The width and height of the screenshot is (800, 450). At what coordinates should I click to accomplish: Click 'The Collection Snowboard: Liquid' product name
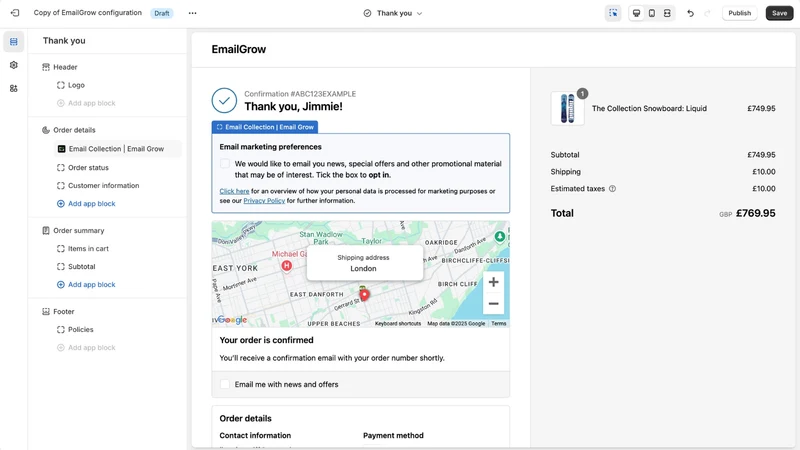point(649,108)
